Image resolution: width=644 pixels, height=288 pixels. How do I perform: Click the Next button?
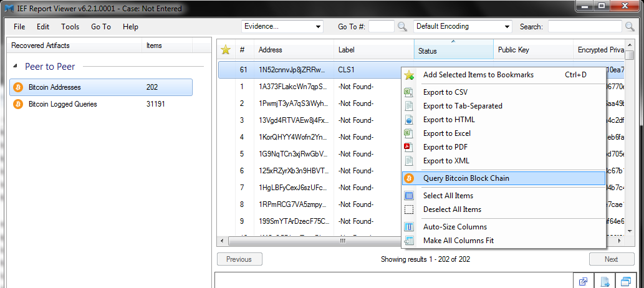tap(611, 259)
